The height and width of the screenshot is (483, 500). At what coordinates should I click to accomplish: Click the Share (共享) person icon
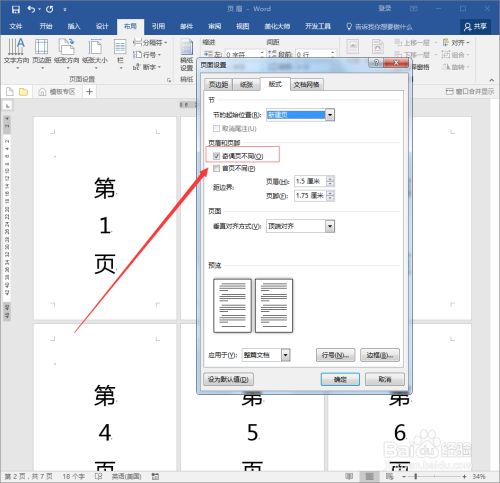click(x=467, y=26)
